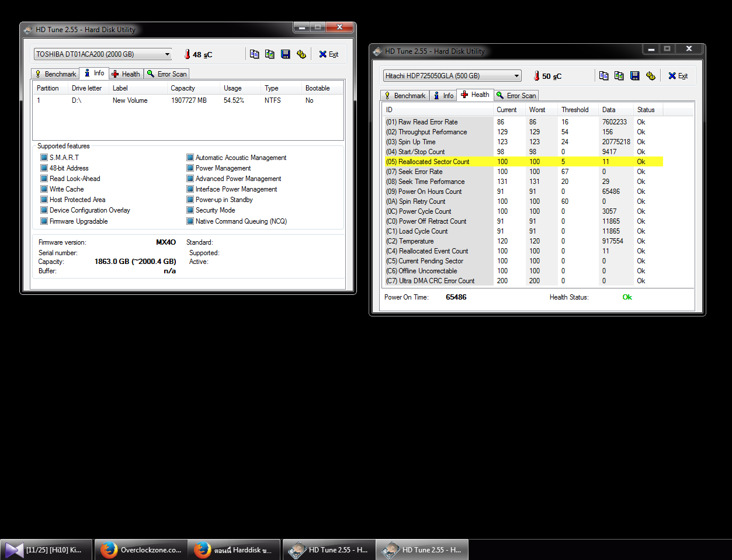Open the [11/25] [Hi10] media player taskbar item
Image resolution: width=732 pixels, height=560 pixels.
(46, 549)
